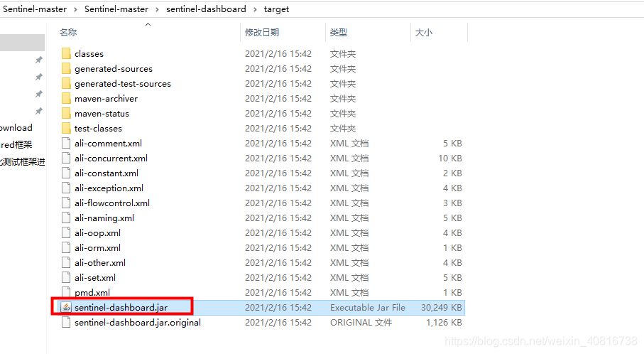Click the ali-naming.xml file icon
This screenshot has height=354, width=644.
coord(66,218)
